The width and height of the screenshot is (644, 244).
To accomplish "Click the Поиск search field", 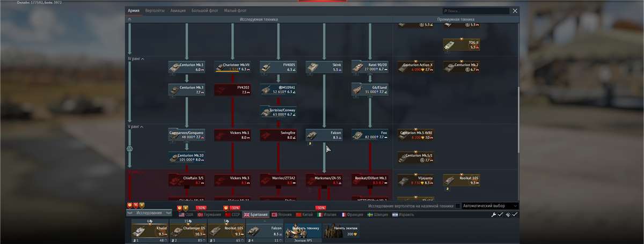I will click(x=475, y=11).
